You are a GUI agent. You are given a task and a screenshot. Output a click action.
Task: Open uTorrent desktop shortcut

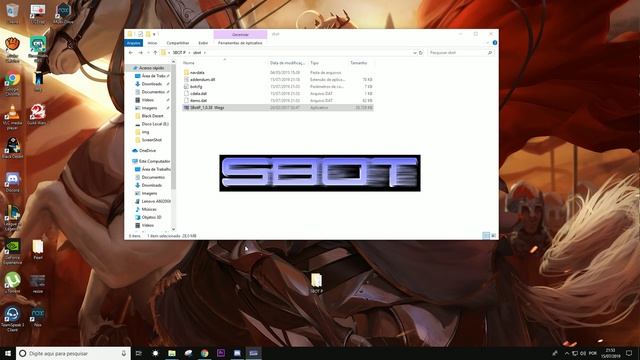pyautogui.click(x=12, y=283)
